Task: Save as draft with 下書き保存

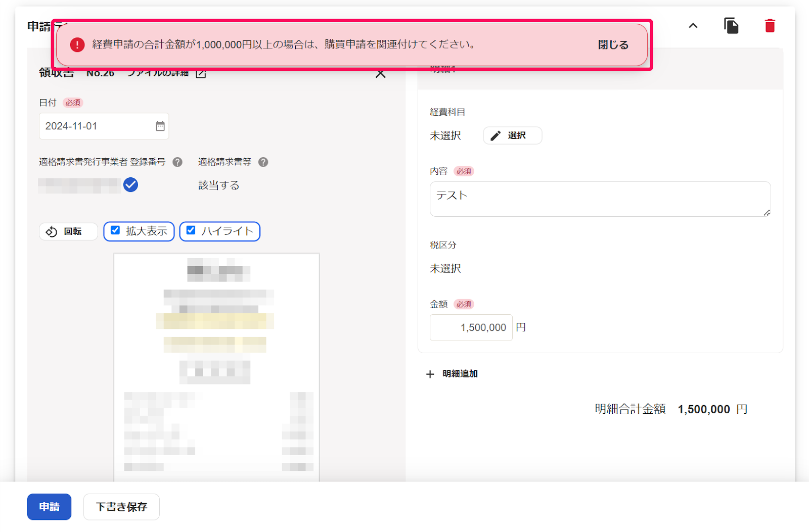Action: coord(121,507)
